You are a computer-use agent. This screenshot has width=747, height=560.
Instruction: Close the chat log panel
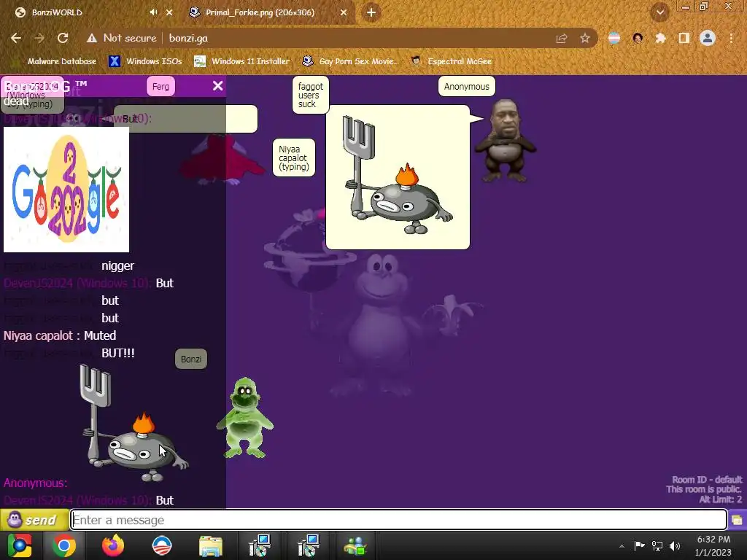click(217, 86)
